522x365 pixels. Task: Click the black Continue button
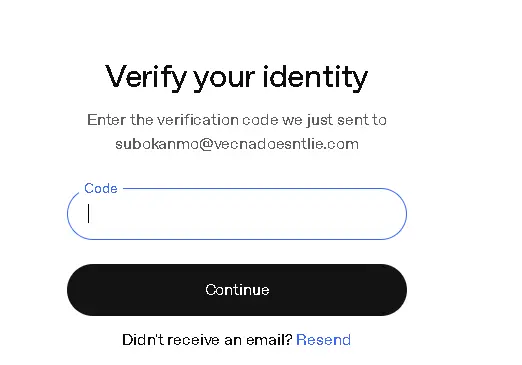click(x=237, y=290)
